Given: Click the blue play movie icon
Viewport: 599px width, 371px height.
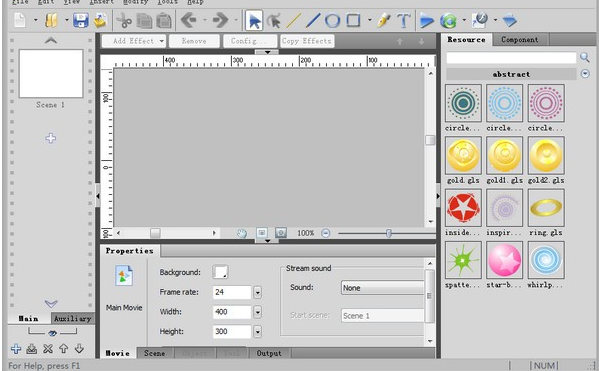Looking at the screenshot, I should [x=426, y=20].
